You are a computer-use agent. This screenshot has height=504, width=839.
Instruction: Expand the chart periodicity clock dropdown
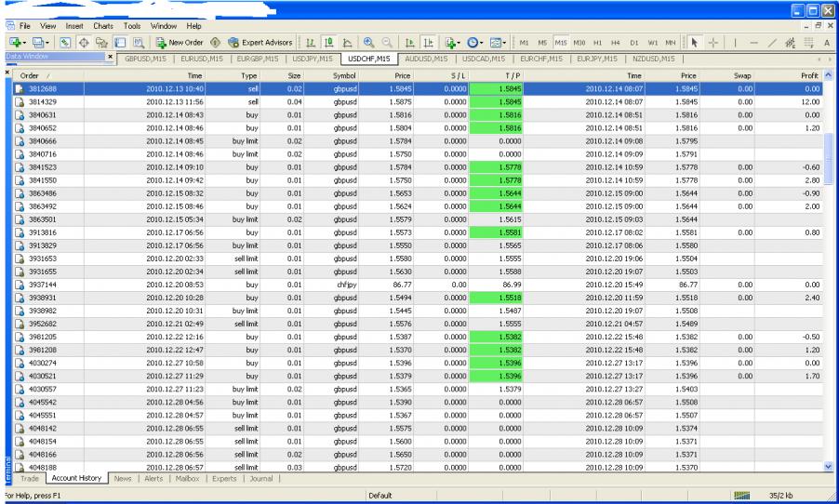(x=474, y=42)
